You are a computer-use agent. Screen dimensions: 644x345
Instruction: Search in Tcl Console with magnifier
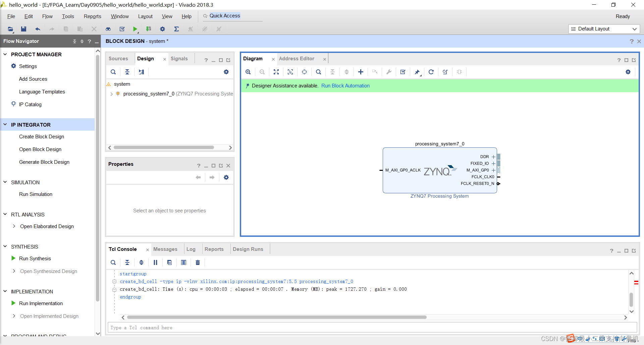coord(113,263)
